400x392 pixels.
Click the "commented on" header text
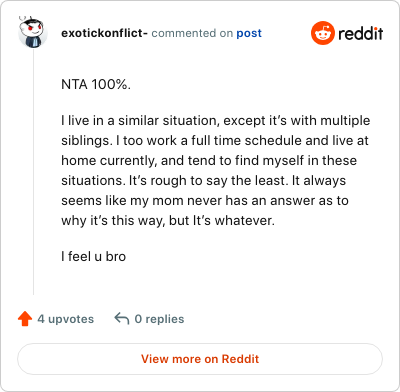[192, 33]
